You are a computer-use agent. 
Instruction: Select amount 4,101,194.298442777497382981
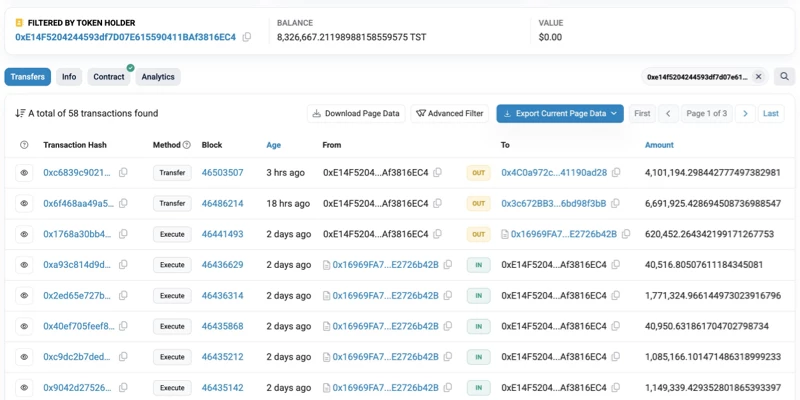pos(713,173)
